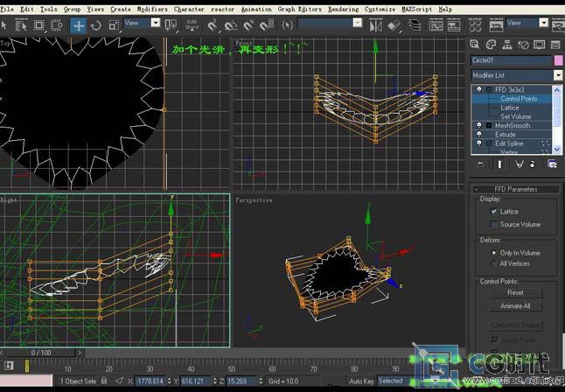Screen dimensions: 565x392
Task: Collapse the FFD 3x3x3 modifier tree
Action: (489, 90)
